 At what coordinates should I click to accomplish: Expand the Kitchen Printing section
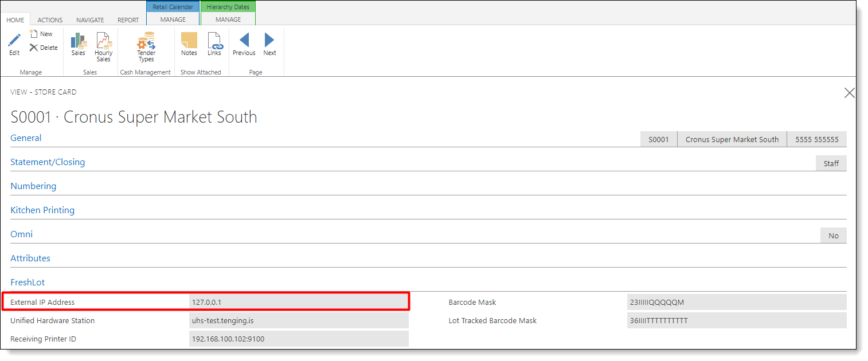[42, 210]
